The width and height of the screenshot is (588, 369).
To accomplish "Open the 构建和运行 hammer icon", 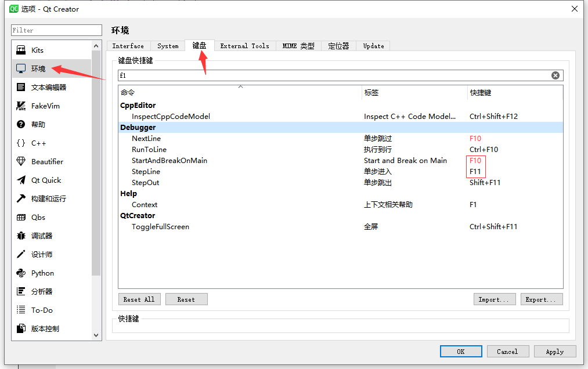I will (x=21, y=198).
